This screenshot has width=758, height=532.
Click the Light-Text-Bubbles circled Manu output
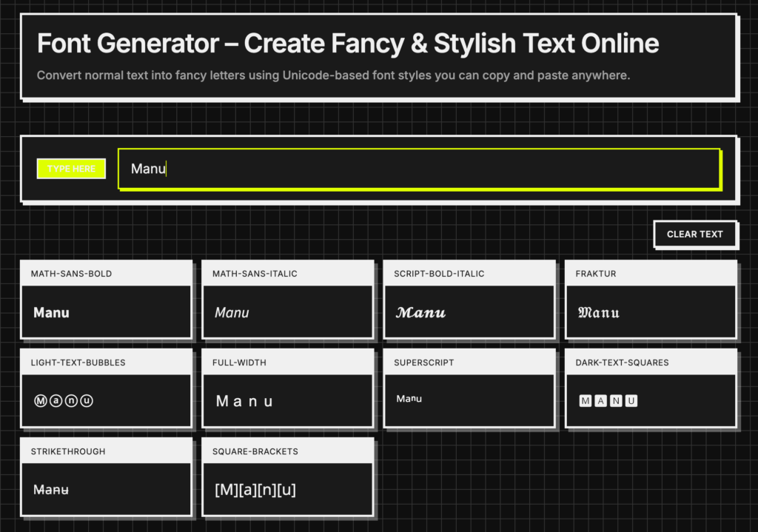64,401
